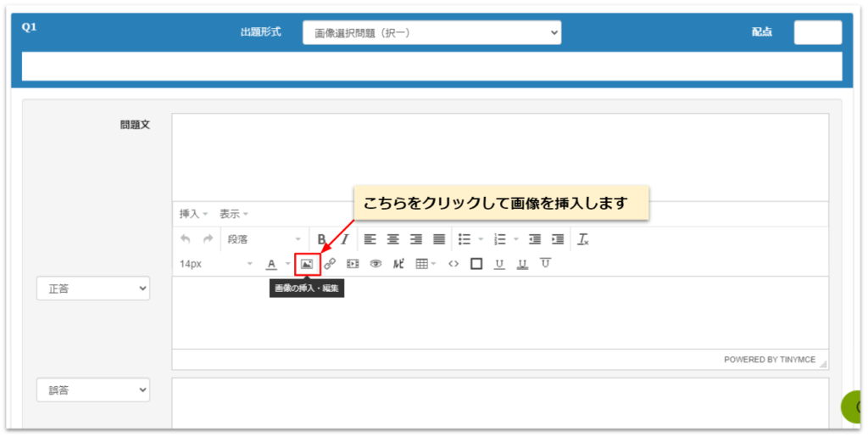Enable center text alignment
Viewport: 868px width, 437px height.
[x=392, y=239]
